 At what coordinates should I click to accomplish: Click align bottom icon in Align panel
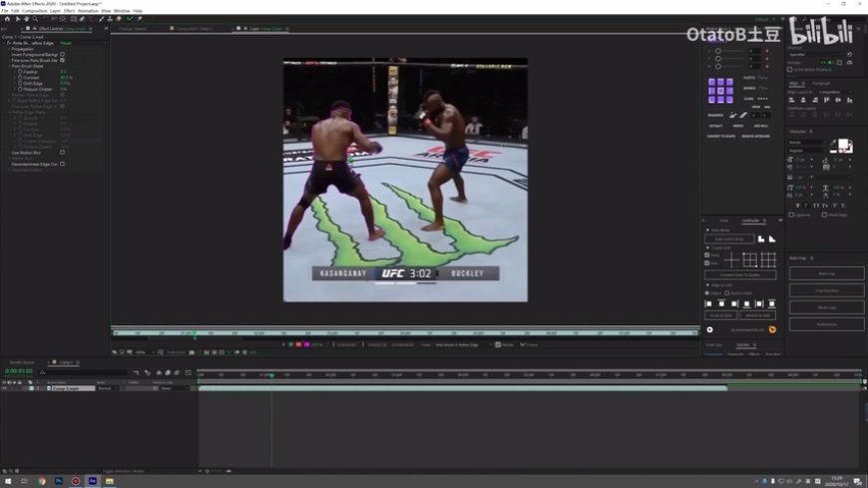(x=850, y=100)
